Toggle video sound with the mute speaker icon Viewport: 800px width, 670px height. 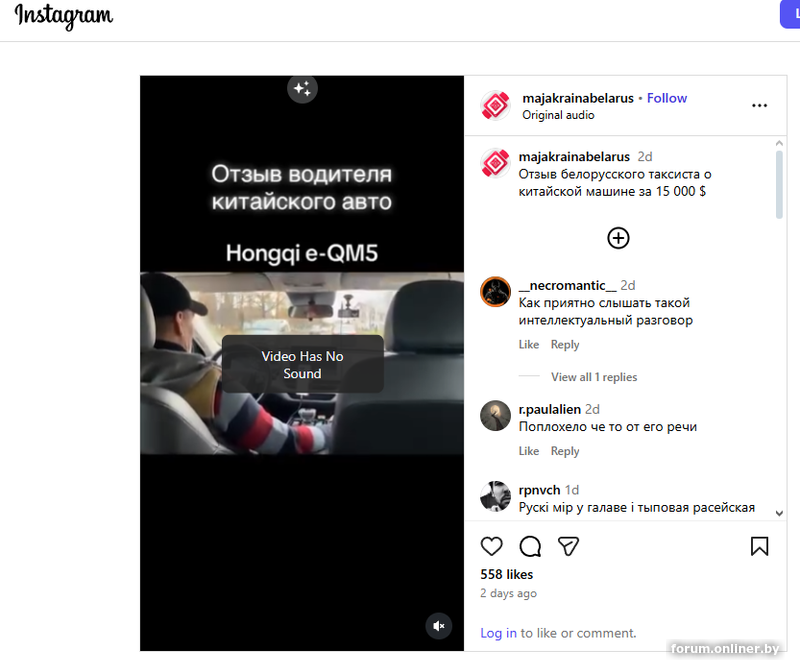[x=439, y=626]
